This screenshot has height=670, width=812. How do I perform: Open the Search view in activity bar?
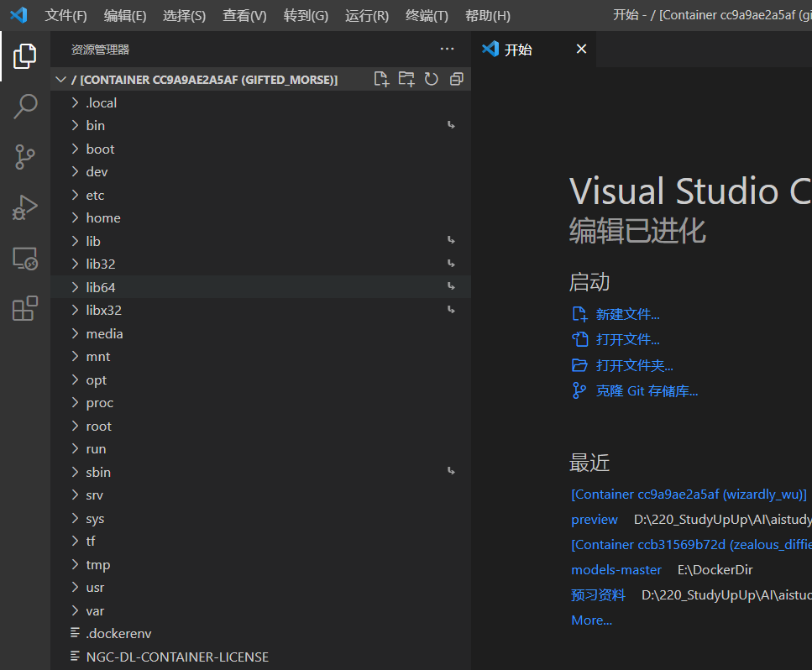click(x=25, y=106)
